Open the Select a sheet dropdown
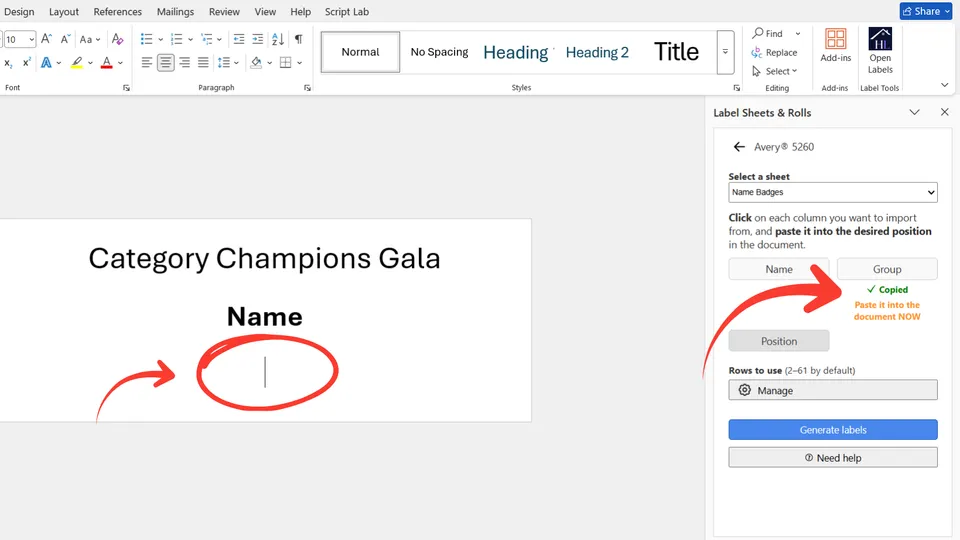This screenshot has width=960, height=540. click(833, 192)
